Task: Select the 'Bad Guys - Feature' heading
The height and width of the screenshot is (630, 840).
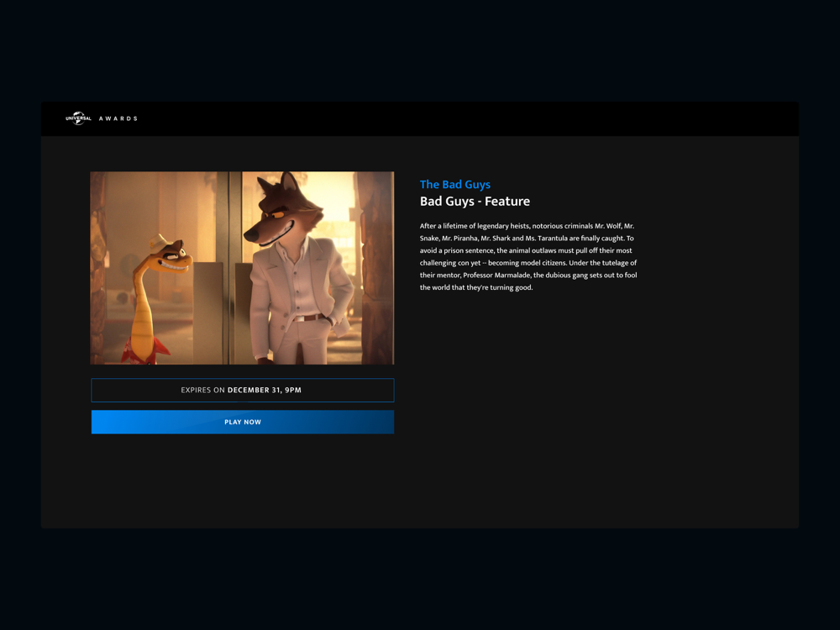Action: point(475,202)
